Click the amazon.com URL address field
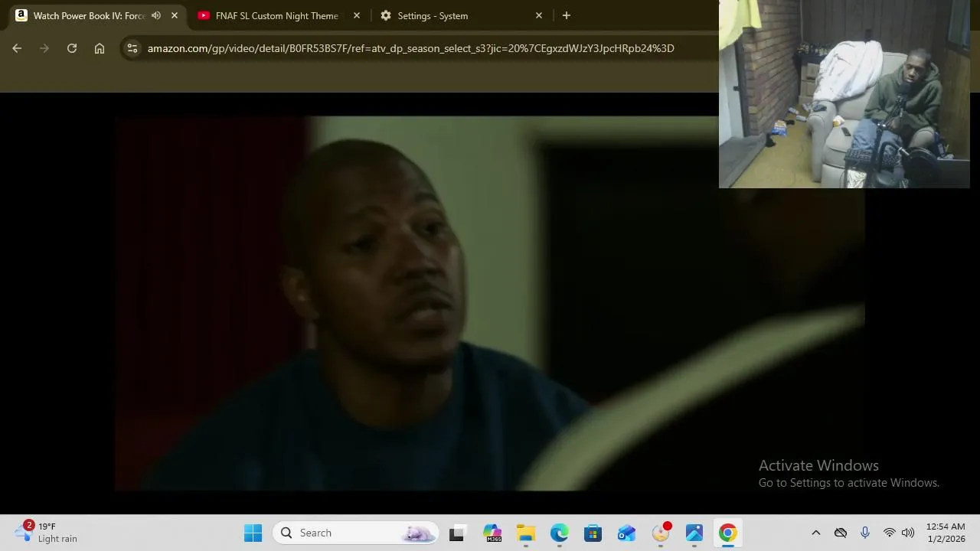The image size is (980, 551). click(410, 48)
